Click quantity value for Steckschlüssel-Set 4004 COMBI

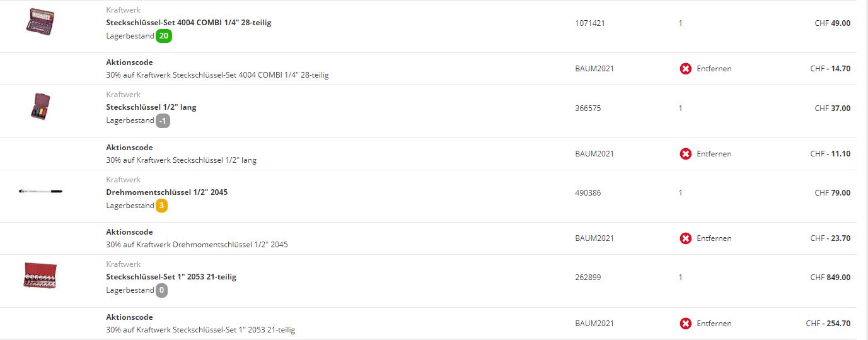point(680,23)
